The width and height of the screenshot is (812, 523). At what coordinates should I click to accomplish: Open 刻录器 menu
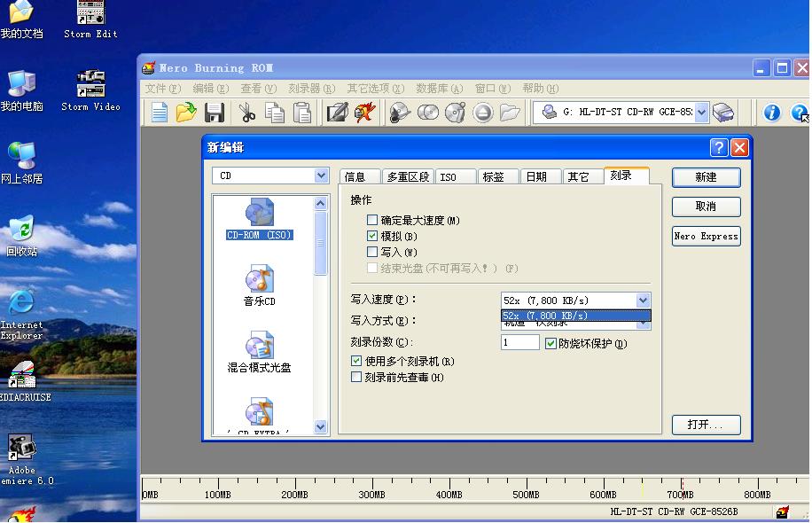pos(312,89)
